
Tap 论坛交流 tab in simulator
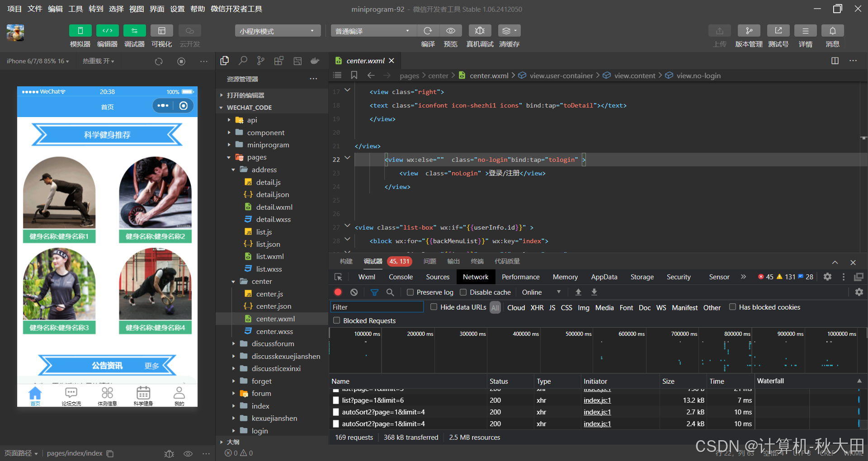[71, 396]
